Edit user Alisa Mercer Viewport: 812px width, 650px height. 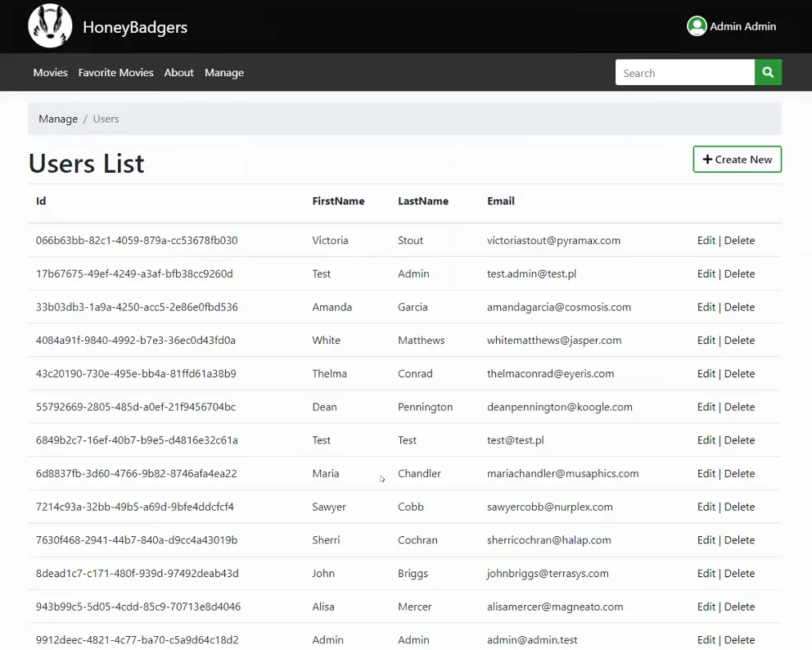[706, 607]
